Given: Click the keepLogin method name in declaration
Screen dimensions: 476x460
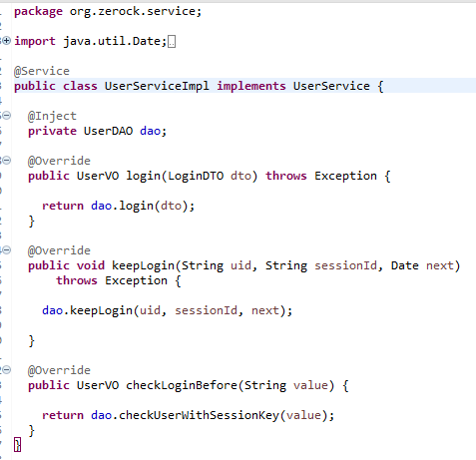Looking at the screenshot, I should 143,265.
